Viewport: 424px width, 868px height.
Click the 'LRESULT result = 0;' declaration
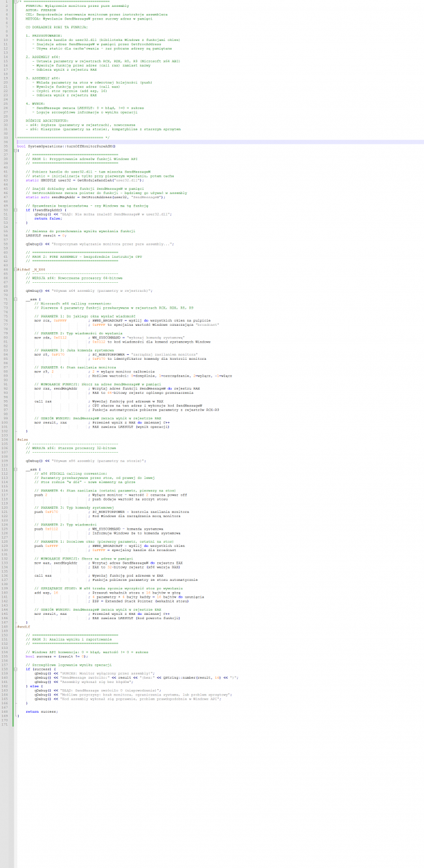(46, 235)
